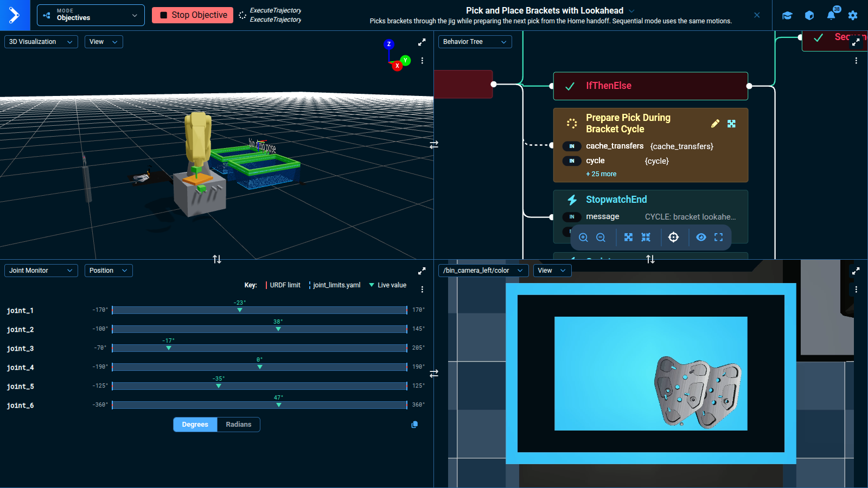
Task: Swap the 3D Visualization and Behavior Tree panes
Action: click(434, 145)
